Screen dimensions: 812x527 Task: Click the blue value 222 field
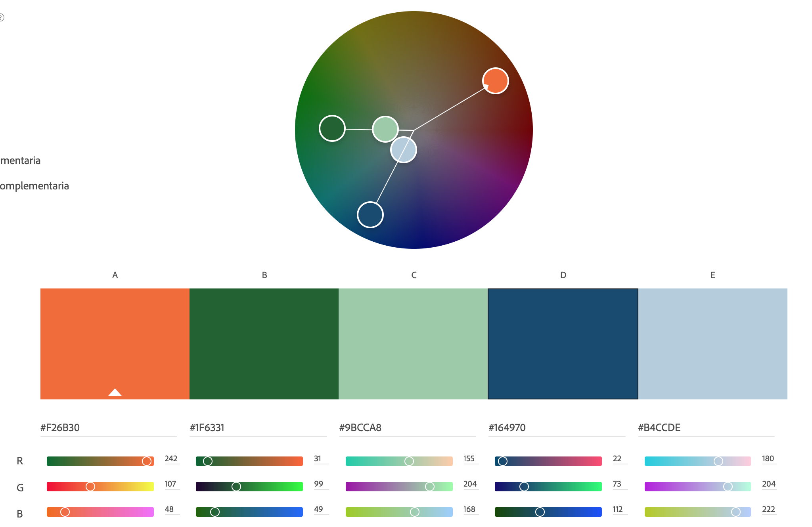pos(768,510)
